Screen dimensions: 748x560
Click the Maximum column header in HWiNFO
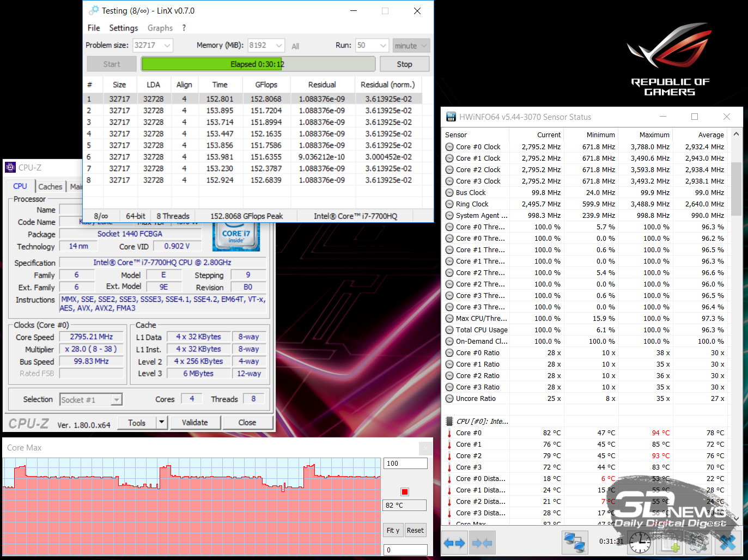(x=646, y=135)
